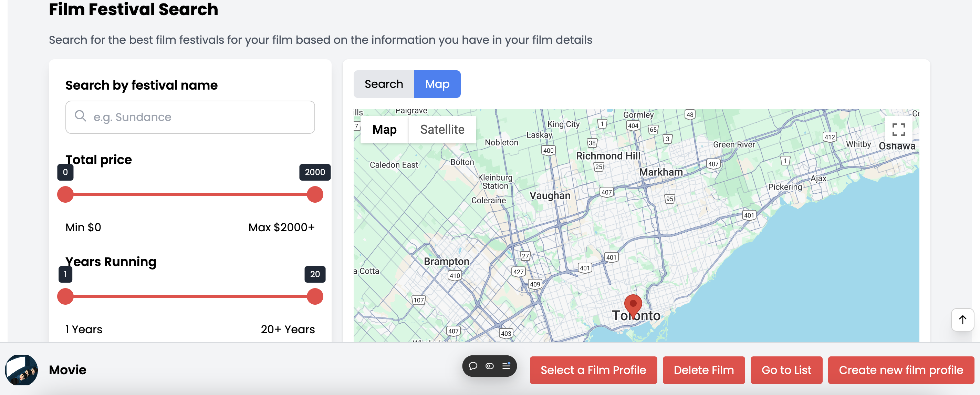
Task: Click the route 65 shield on map
Action: tap(653, 130)
